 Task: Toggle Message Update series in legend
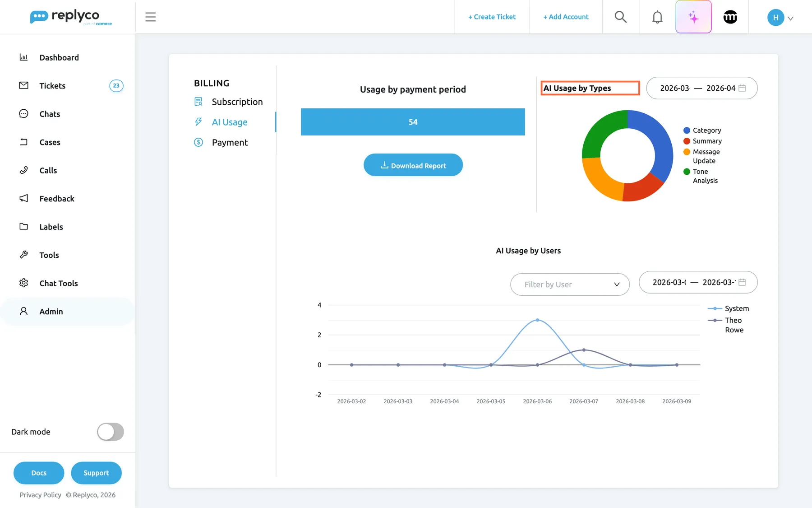click(x=702, y=156)
